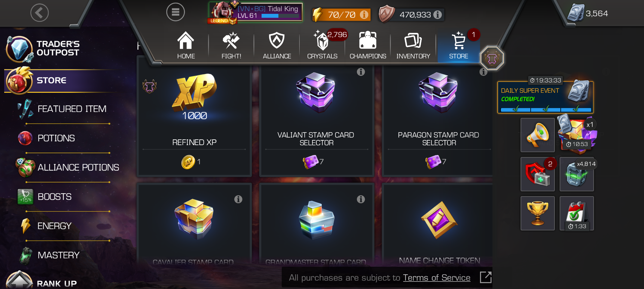Open the Inventory tab
The height and width of the screenshot is (289, 644).
(x=413, y=45)
